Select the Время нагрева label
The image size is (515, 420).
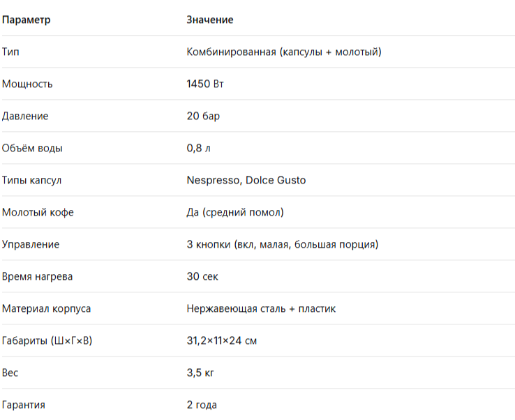click(x=37, y=276)
